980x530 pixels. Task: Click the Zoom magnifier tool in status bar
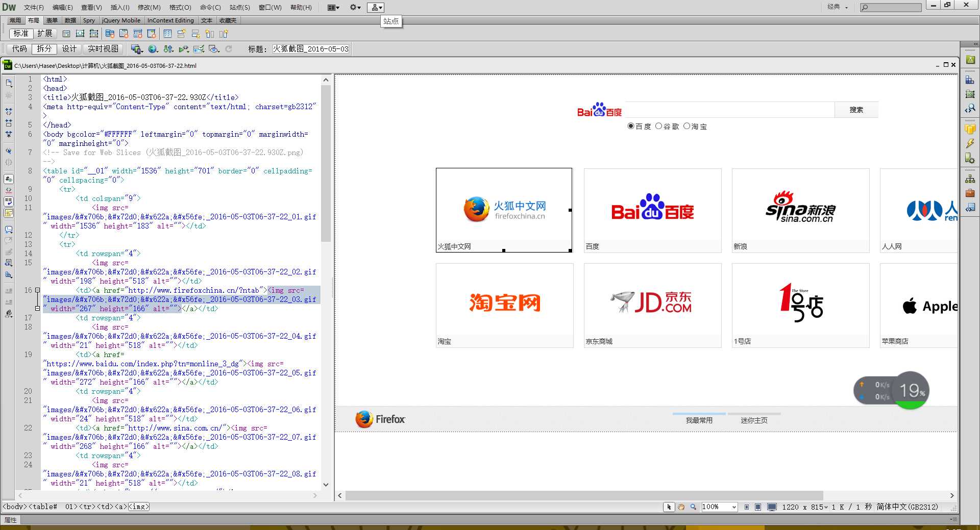(x=693, y=507)
